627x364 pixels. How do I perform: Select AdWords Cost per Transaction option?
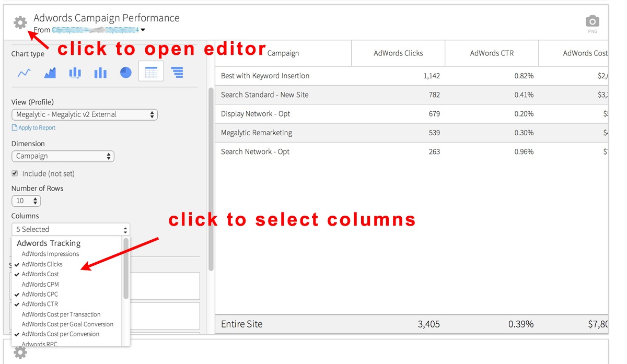click(x=61, y=314)
